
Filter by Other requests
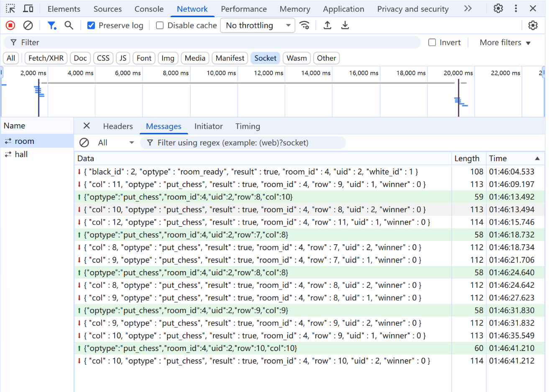coord(326,58)
